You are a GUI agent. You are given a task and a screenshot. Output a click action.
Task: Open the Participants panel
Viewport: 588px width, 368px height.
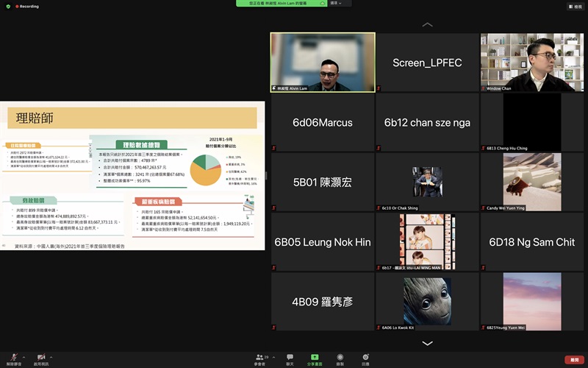point(260,359)
